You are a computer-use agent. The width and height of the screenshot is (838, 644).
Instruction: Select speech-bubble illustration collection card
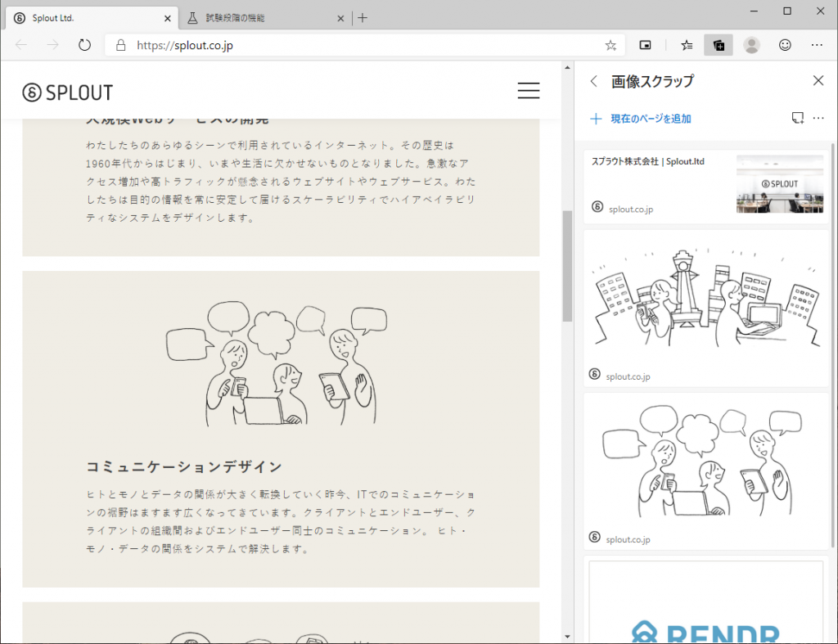point(706,471)
